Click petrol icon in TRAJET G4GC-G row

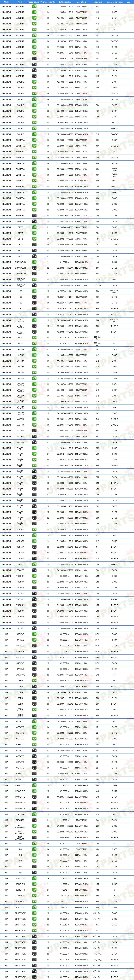34,565
